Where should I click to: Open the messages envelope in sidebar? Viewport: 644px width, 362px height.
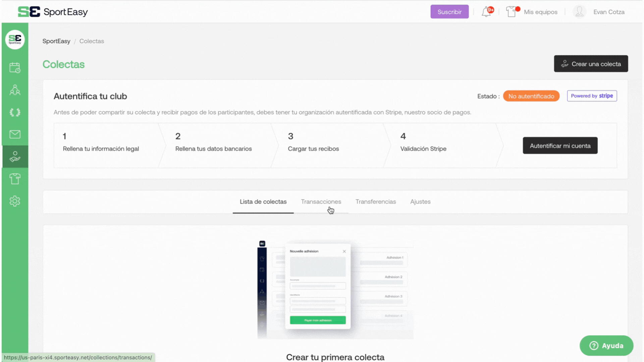[x=15, y=134]
